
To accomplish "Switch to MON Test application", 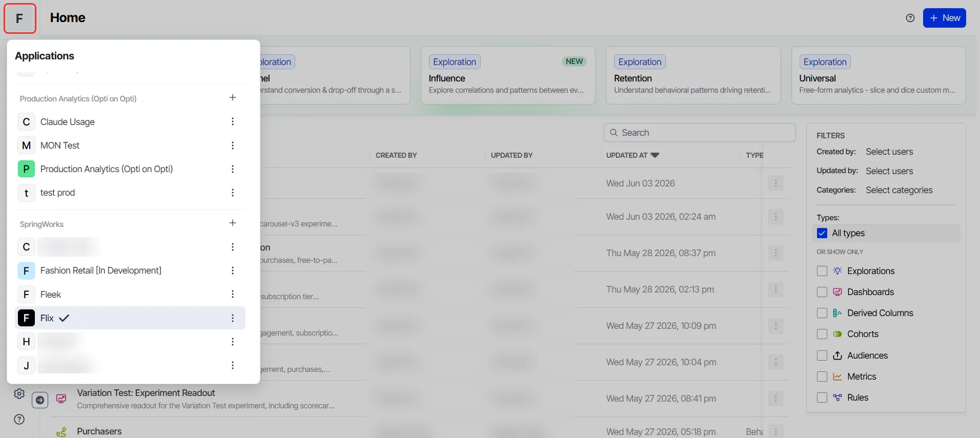I will 131,145.
